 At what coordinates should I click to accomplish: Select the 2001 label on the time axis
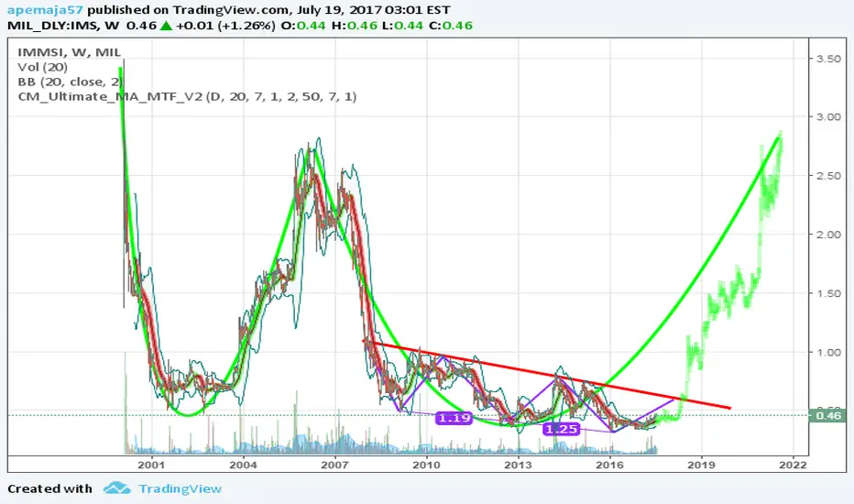(x=151, y=465)
